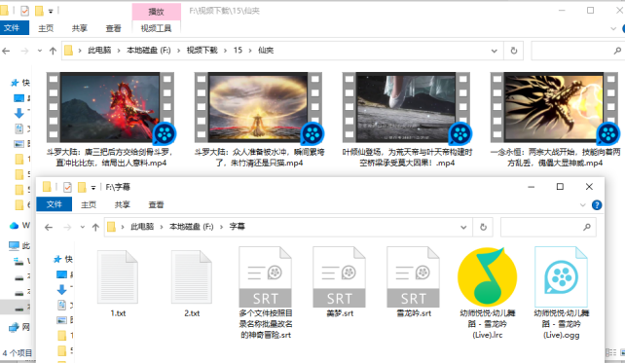The image size is (625, 364).
Task: Open quick access toolbar dropdown in 字幕 title bar
Action: [x=92, y=187]
